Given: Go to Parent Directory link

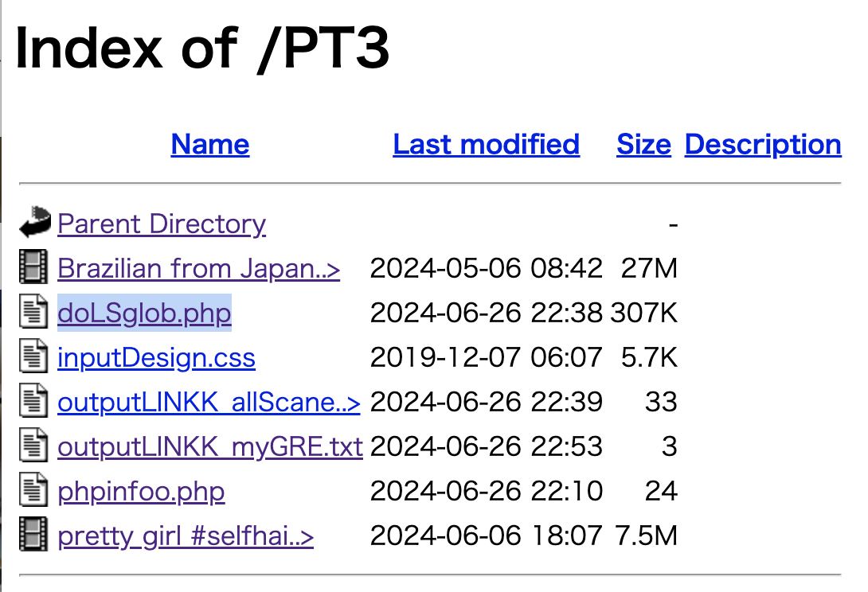Looking at the screenshot, I should pos(162,224).
